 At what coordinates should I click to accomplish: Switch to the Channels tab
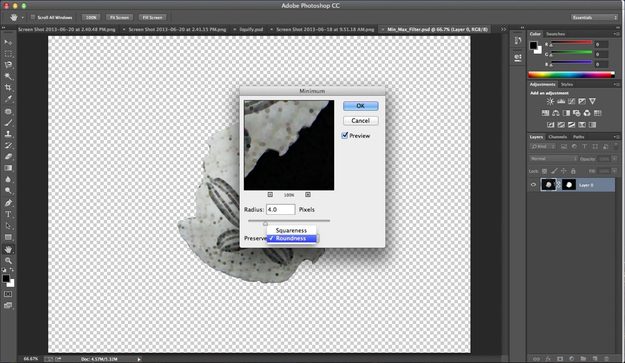(557, 137)
